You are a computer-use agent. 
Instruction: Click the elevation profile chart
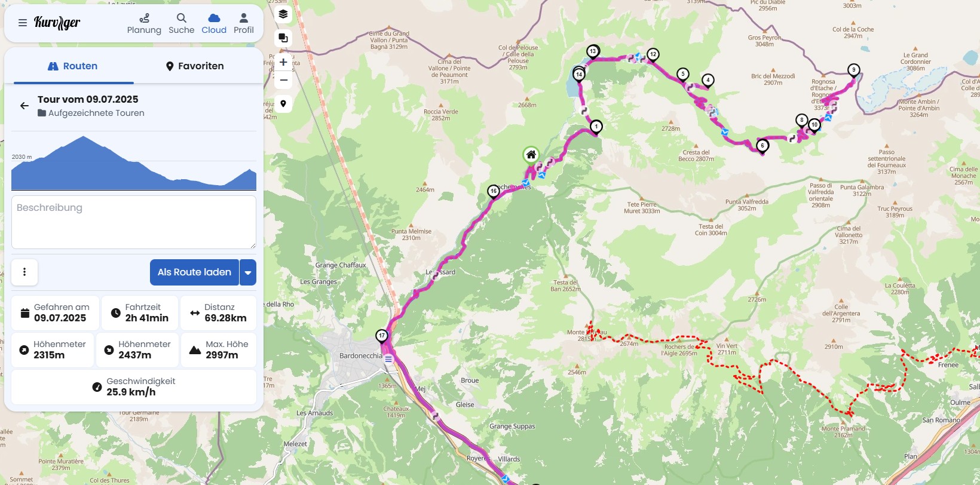134,162
